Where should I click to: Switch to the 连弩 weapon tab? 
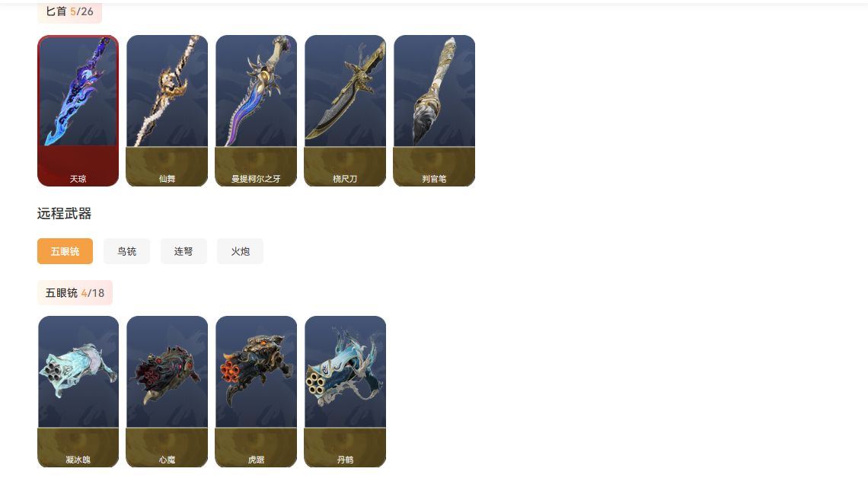(x=183, y=251)
